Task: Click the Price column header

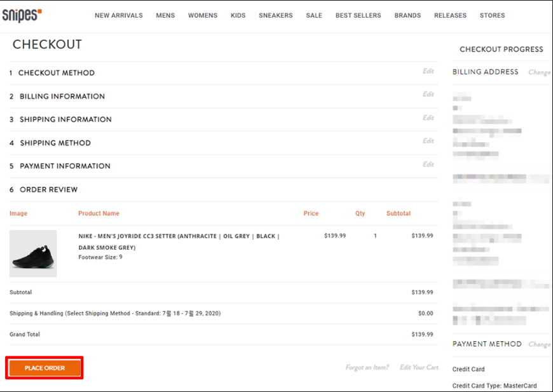Action: (311, 213)
